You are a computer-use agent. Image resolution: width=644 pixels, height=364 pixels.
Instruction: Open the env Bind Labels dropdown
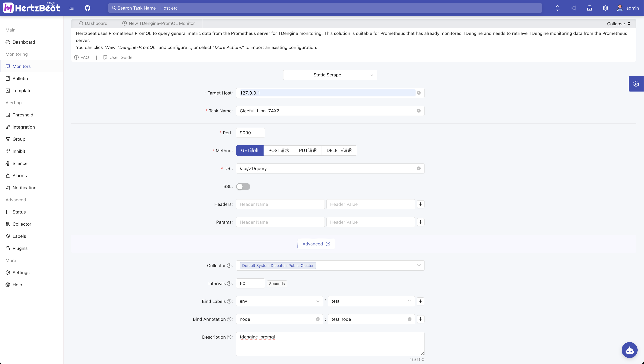[x=279, y=301]
